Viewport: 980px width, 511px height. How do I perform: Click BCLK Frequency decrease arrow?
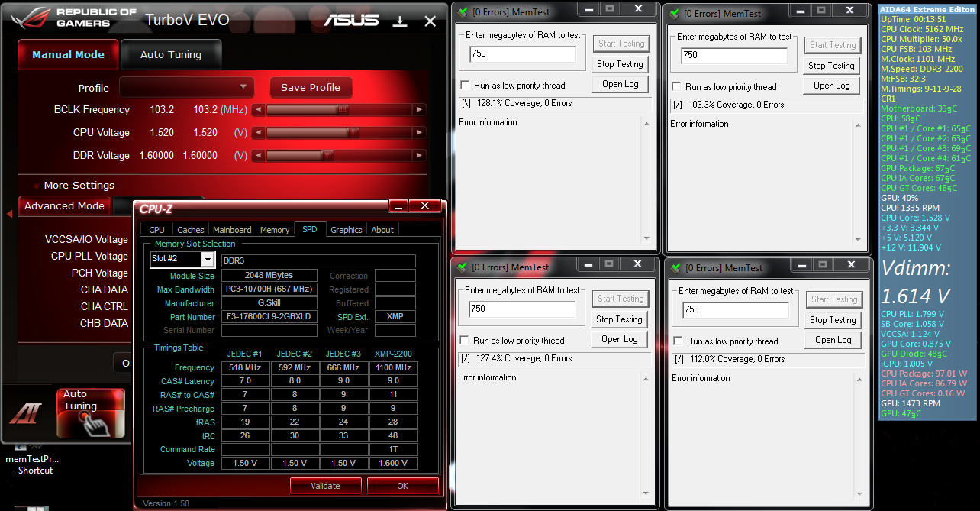258,110
